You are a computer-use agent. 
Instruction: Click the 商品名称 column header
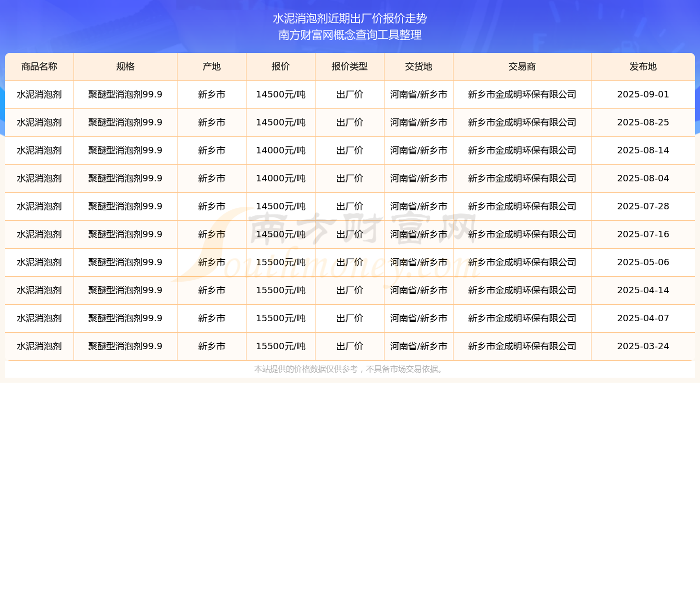click(x=39, y=66)
